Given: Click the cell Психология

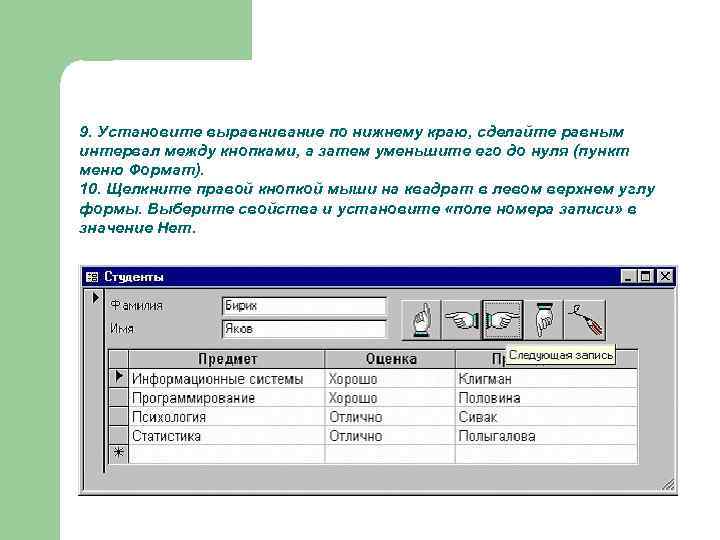Looking at the screenshot, I should click(227, 417).
